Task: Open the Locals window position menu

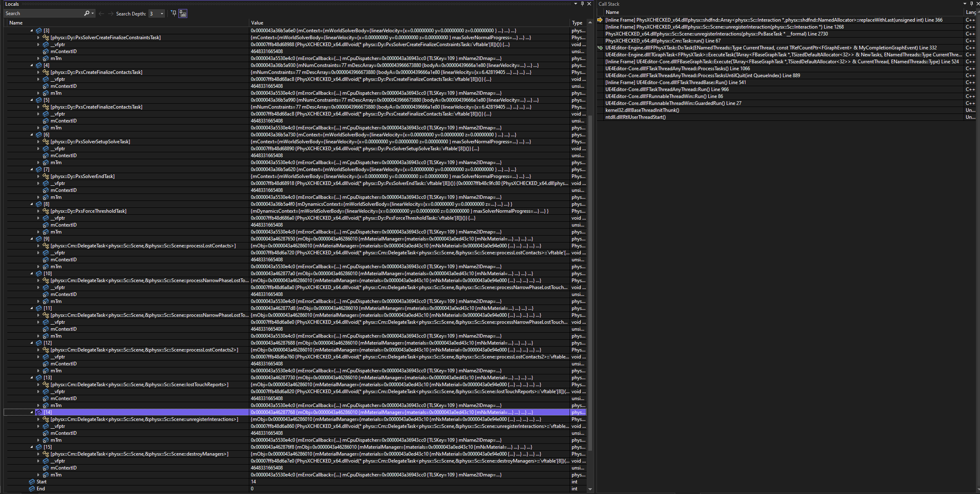Action: pos(576,4)
